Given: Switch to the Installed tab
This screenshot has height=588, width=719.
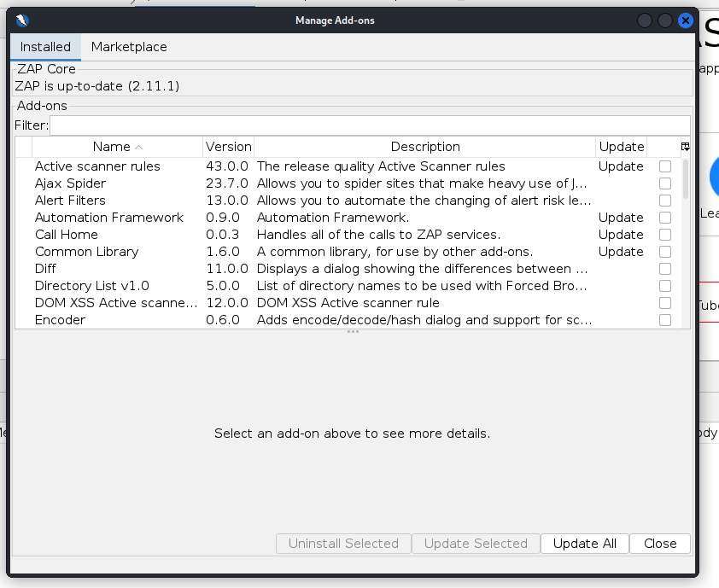Looking at the screenshot, I should tap(45, 47).
